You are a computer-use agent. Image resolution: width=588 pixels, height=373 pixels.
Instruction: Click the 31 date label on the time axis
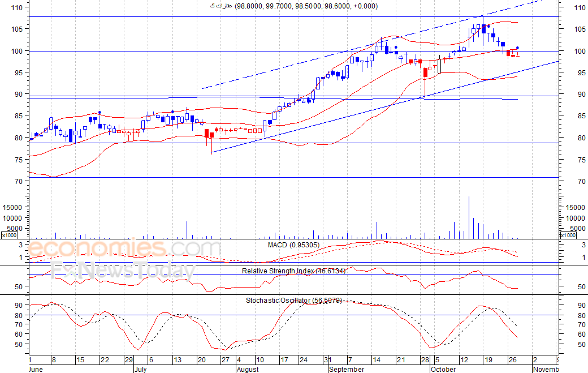(x=328, y=360)
